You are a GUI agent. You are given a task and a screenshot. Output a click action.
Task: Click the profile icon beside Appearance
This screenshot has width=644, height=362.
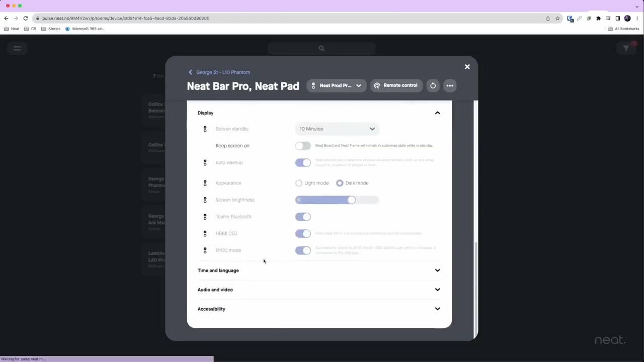click(205, 183)
